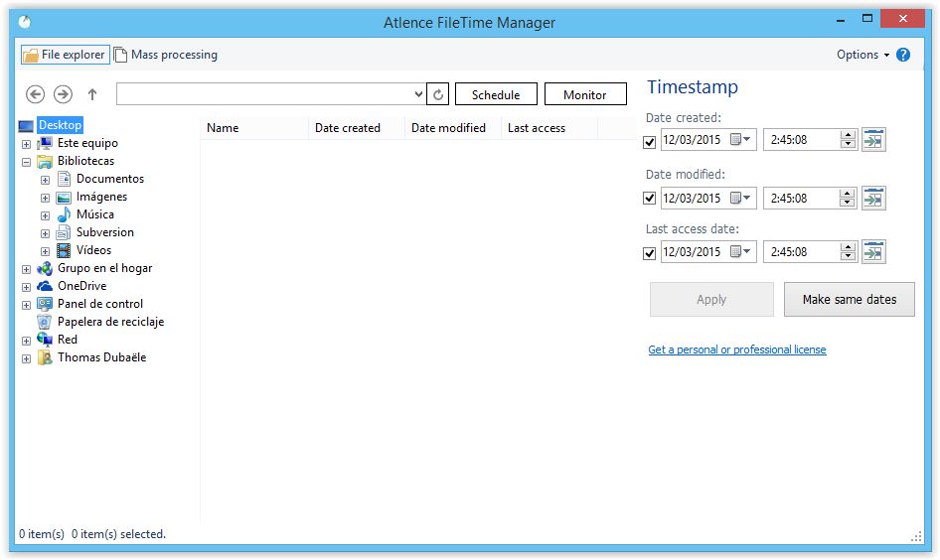
Task: Open the blue help question mark icon
Action: coord(903,55)
